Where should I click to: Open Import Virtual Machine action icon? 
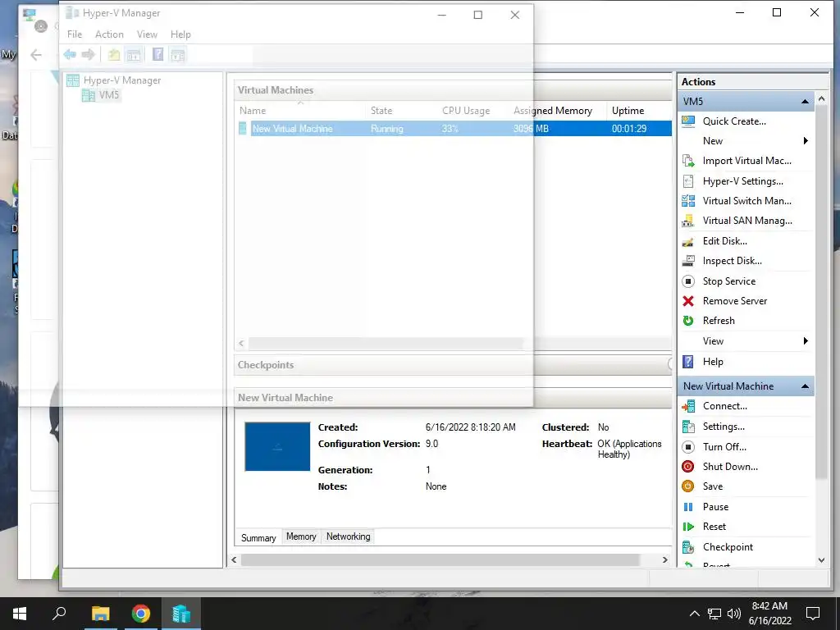[688, 161]
